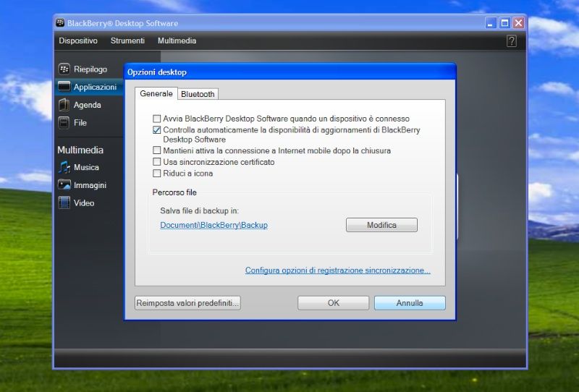
Task: Open Documenti\BlackBerry\Backup path link
Action: coord(214,225)
